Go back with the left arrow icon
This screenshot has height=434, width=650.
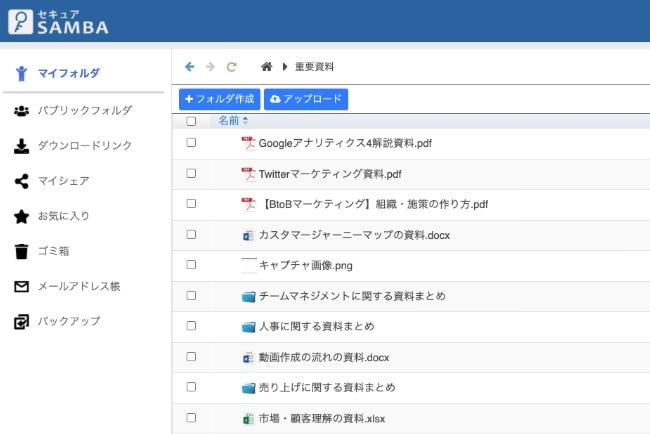point(190,67)
